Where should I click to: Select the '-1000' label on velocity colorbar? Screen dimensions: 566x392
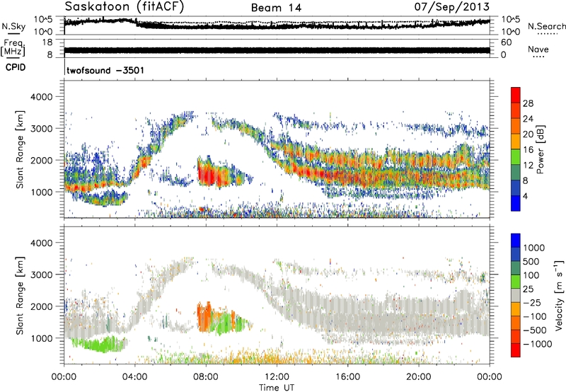[x=537, y=344]
